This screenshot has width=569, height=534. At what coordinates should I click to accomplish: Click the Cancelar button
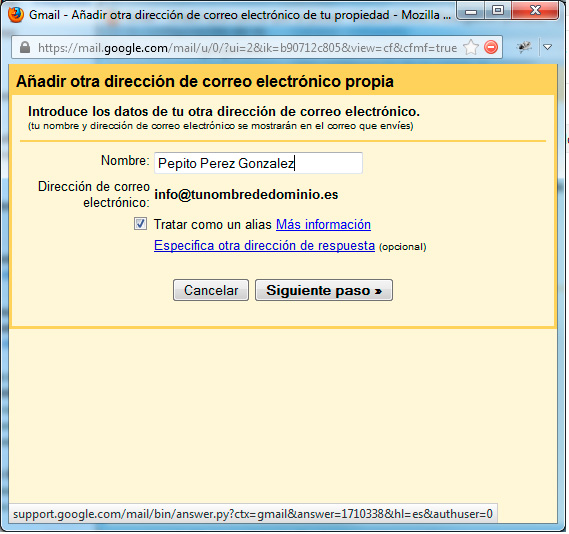211,290
